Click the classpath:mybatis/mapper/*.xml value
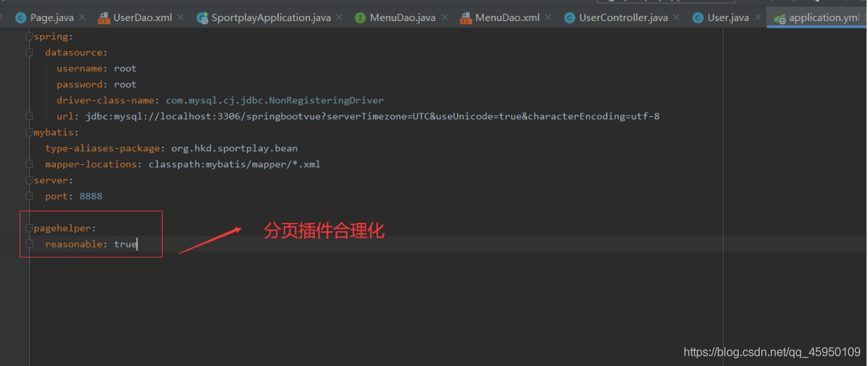The image size is (868, 366). tap(234, 164)
